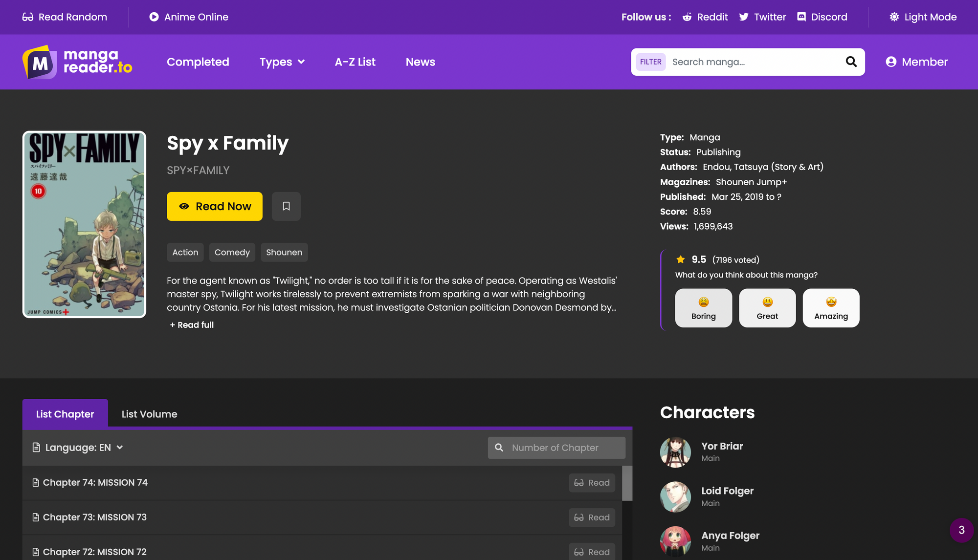This screenshot has height=560, width=978.
Task: Click the Twitter text link
Action: [770, 17]
